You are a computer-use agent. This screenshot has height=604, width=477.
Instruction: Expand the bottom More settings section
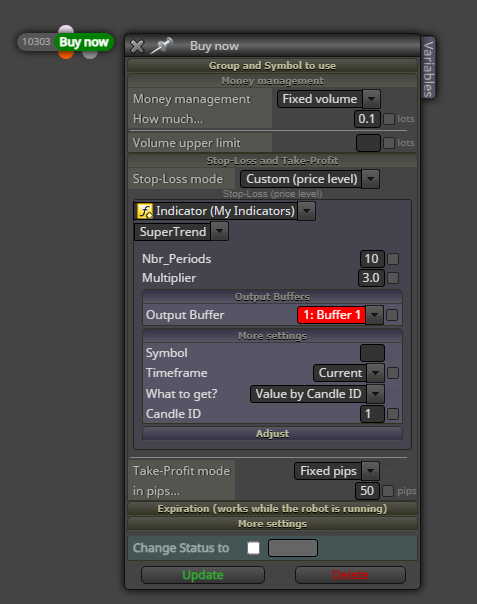[x=272, y=524]
